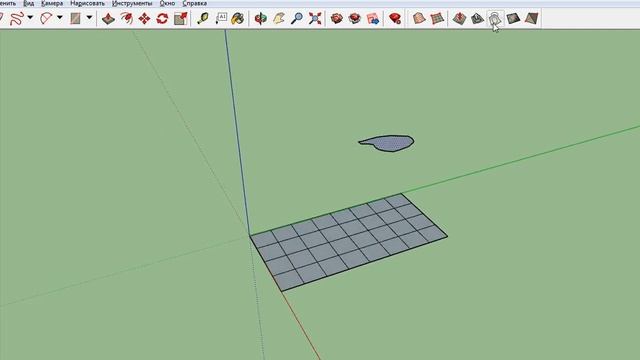
Task: Select the Pan hand tool
Action: coord(279,18)
